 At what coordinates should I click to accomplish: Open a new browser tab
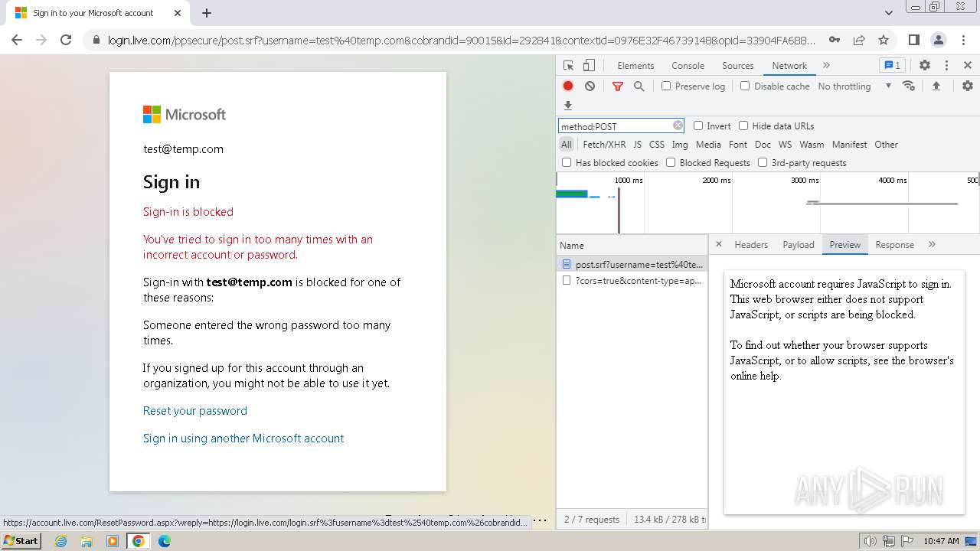pos(207,13)
